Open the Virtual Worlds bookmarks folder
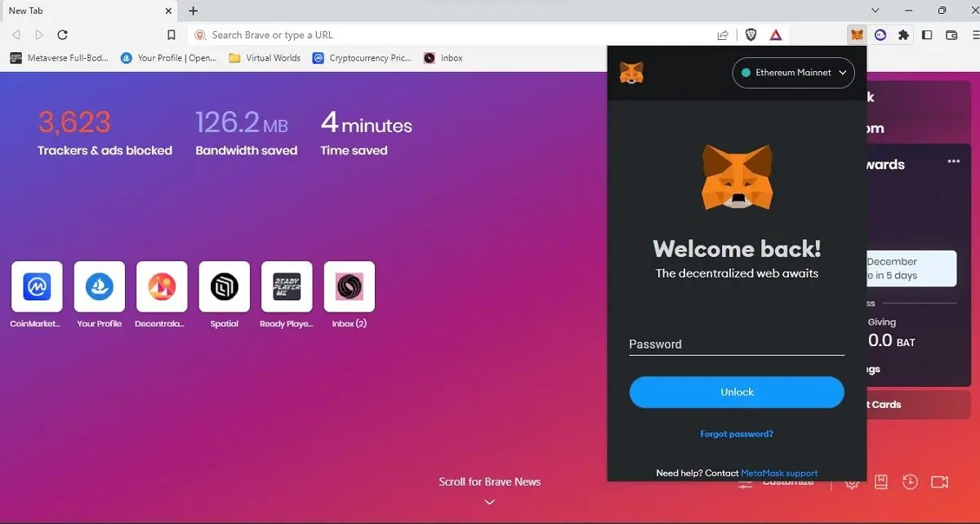Screen dimensions: 980x524 (x=263, y=57)
